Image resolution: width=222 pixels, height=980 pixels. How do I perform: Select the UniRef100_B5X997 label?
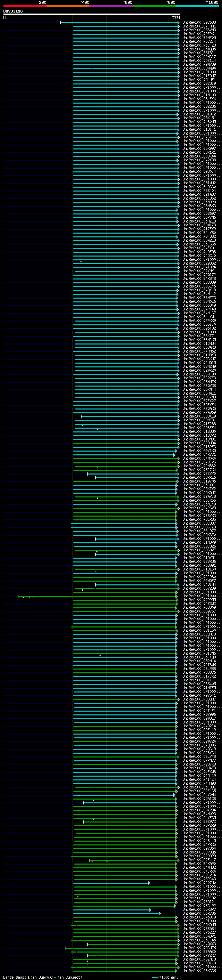click(x=199, y=148)
